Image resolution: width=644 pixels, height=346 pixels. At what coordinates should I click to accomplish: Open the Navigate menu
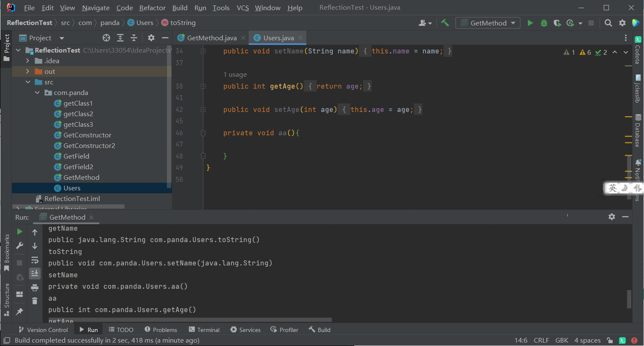[96, 8]
